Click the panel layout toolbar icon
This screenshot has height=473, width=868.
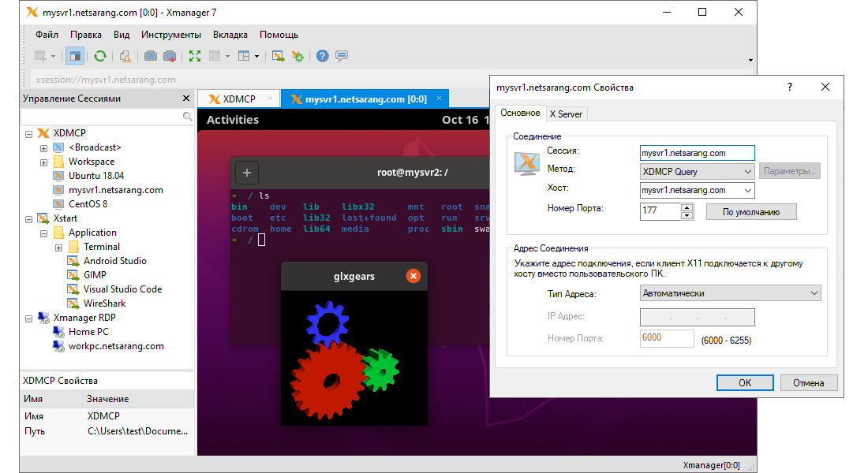coord(244,56)
